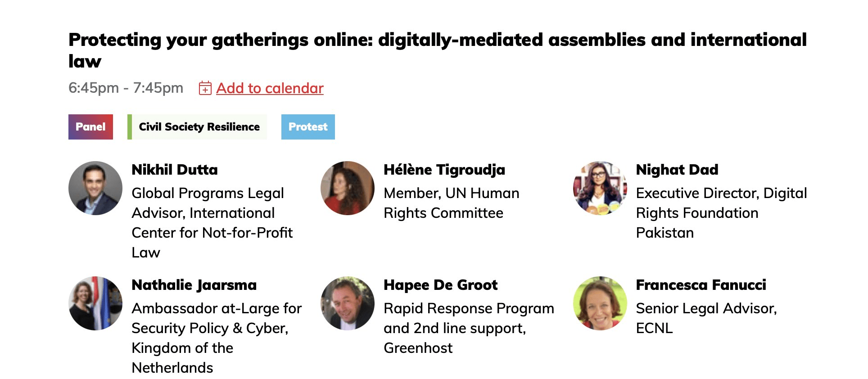Select the Panel tag
The width and height of the screenshot is (868, 379).
(90, 127)
